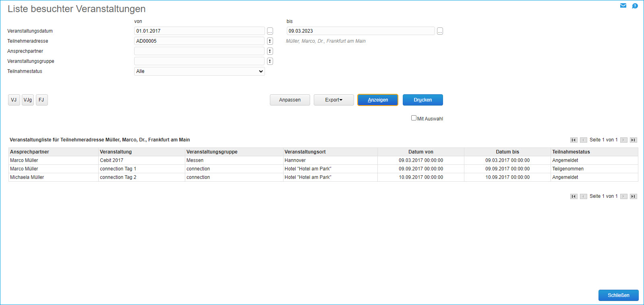Open the mail envelope icon
The height and width of the screenshot is (305, 644).
pos(623,6)
